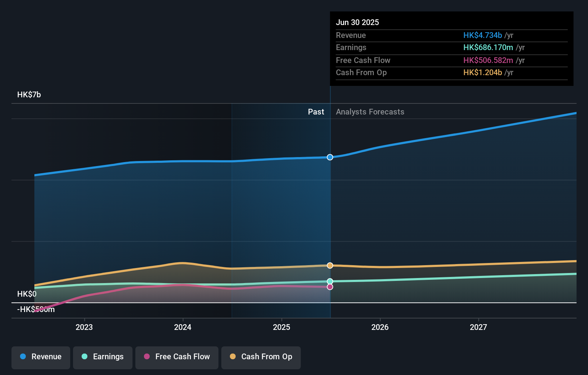Screen dimensions: 588x375
Task: Hide the Earnings series via its legend chip
Action: click(103, 357)
